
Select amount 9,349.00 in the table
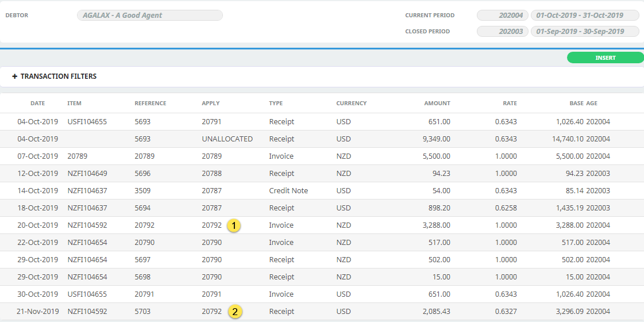tap(437, 139)
